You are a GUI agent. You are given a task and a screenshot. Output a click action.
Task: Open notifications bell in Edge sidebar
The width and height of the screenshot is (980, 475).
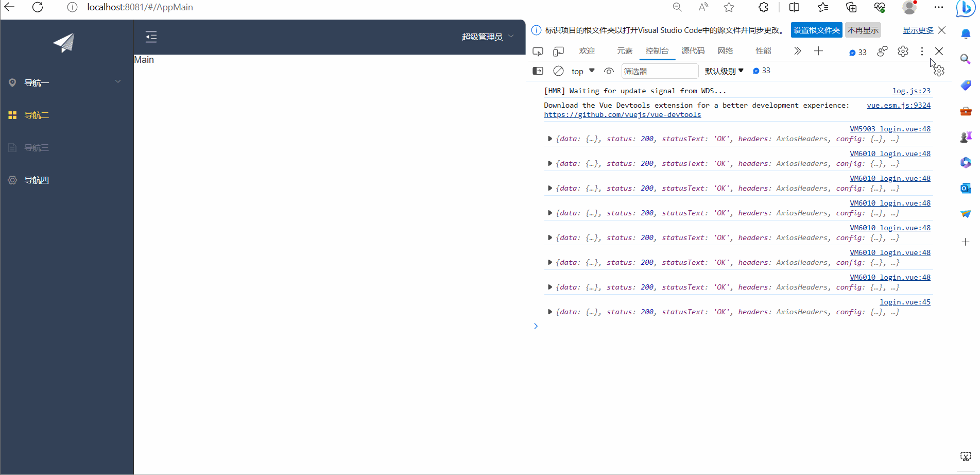click(966, 34)
